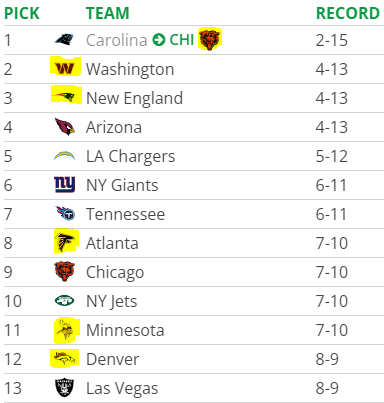This screenshot has height=403, width=384.
Task: Click the Tennessee Titans logo
Action: (66, 214)
